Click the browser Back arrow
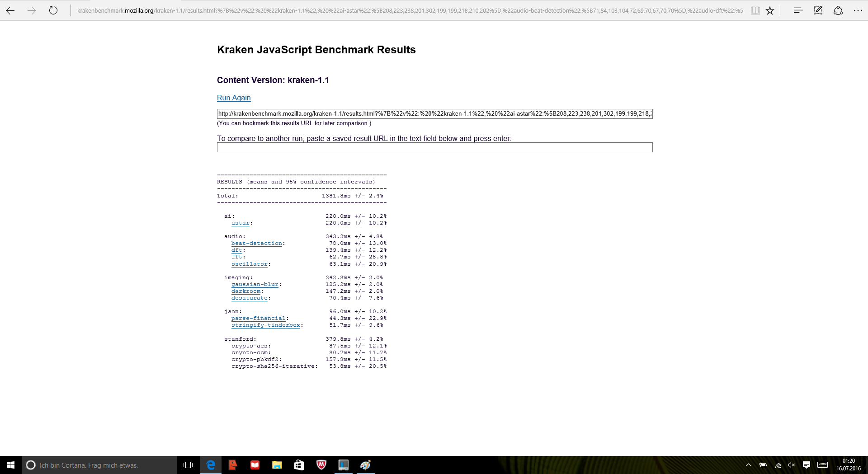 pos(10,10)
